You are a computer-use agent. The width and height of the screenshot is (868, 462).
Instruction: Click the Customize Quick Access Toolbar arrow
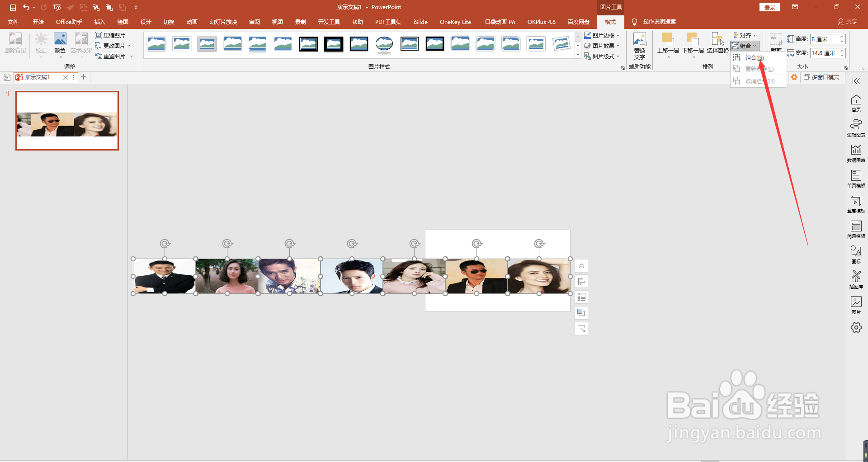pos(136,8)
